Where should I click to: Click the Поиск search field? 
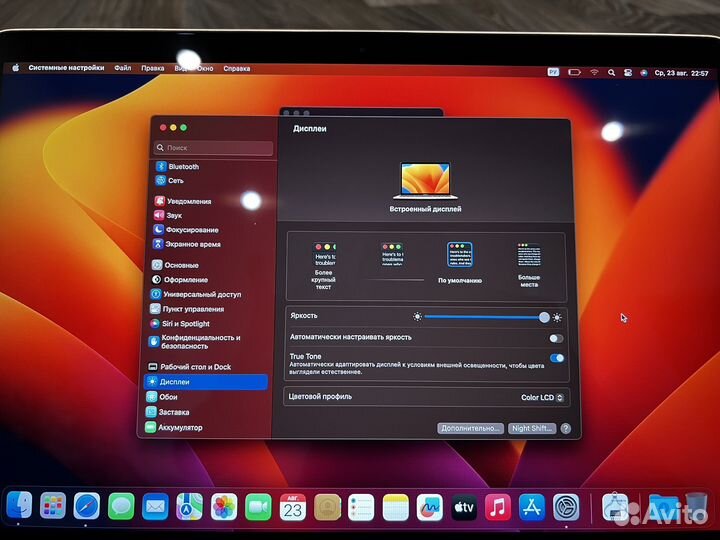214,147
